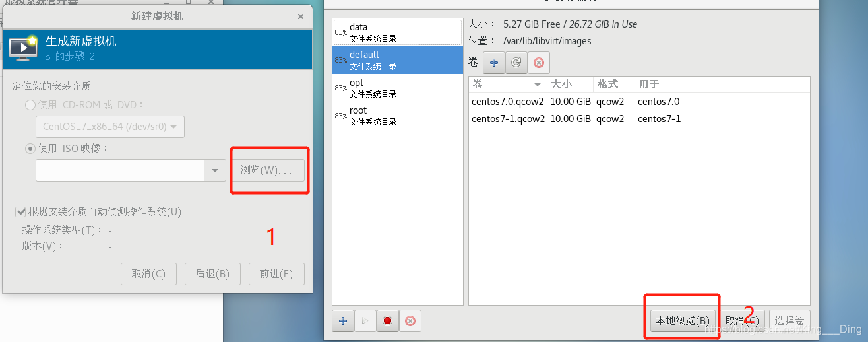Open the CentOS_7_x86_64 device dropdown
The image size is (868, 342).
pos(110,126)
